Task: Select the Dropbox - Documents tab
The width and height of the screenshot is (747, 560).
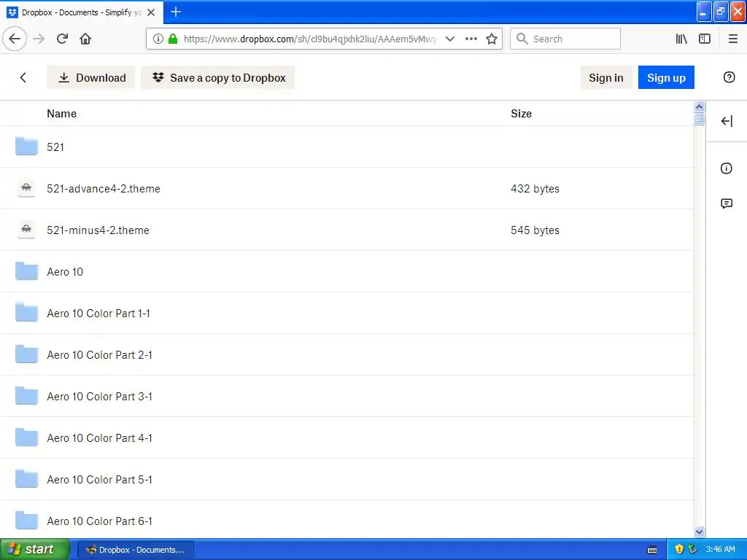Action: (82, 12)
